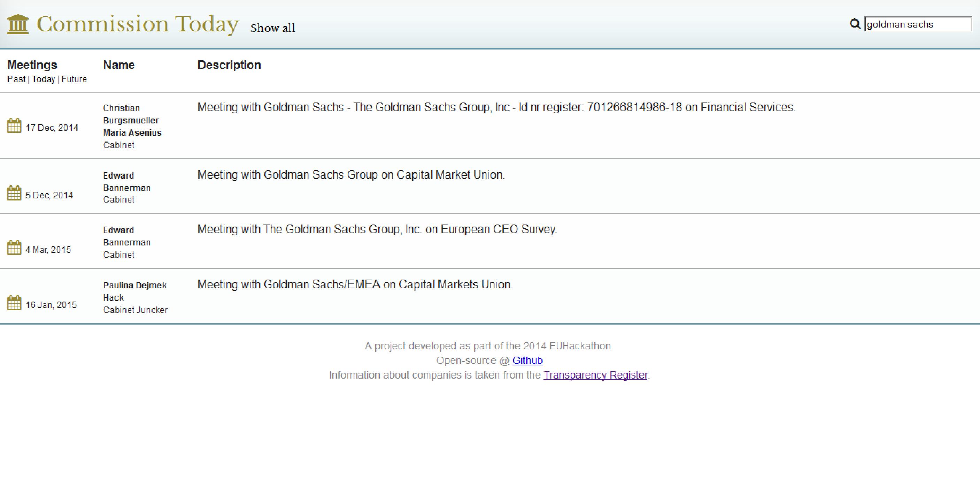Filter meetings by Past
Viewport: 980px width, 486px height.
click(16, 79)
